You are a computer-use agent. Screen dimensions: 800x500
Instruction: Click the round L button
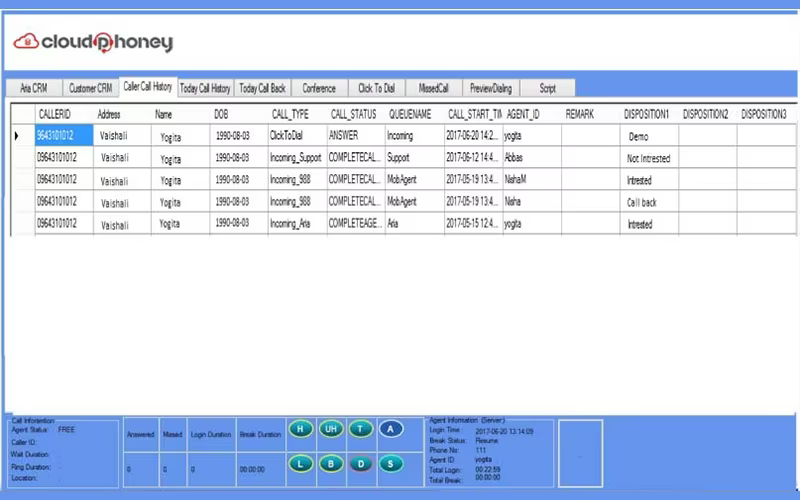click(301, 464)
